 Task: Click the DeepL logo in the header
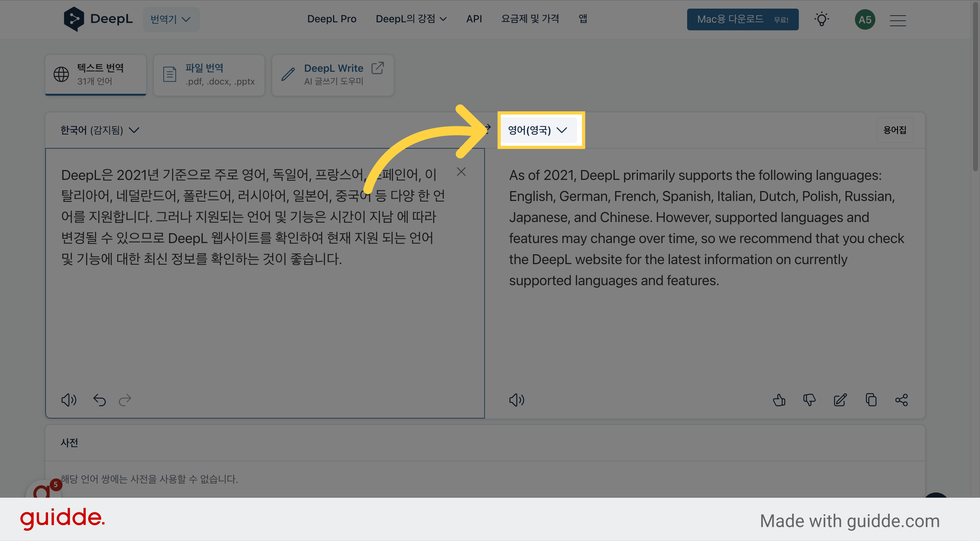[x=98, y=19]
